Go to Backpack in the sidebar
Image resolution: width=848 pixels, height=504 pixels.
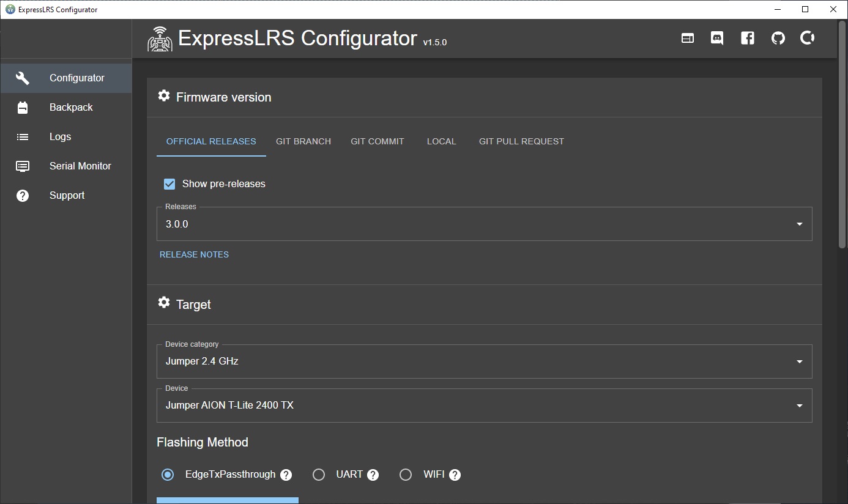[65, 108]
